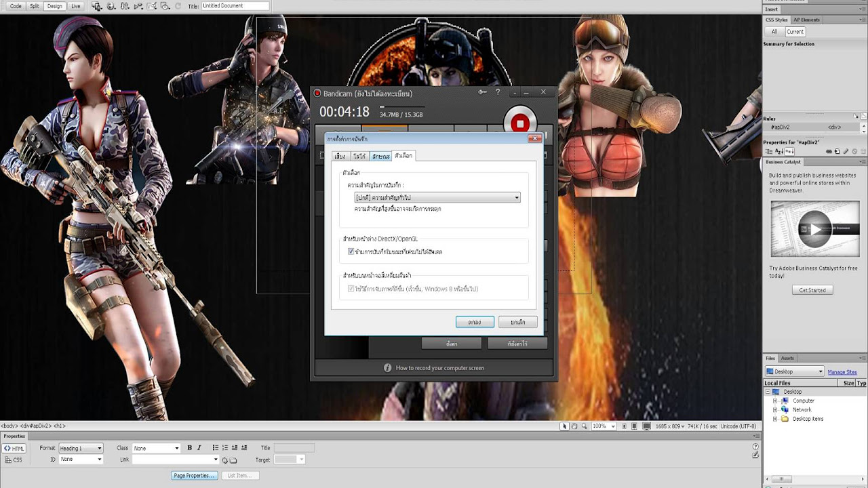Click the Title input field with Untitled Document
Screen dimensions: 868x488
point(235,6)
